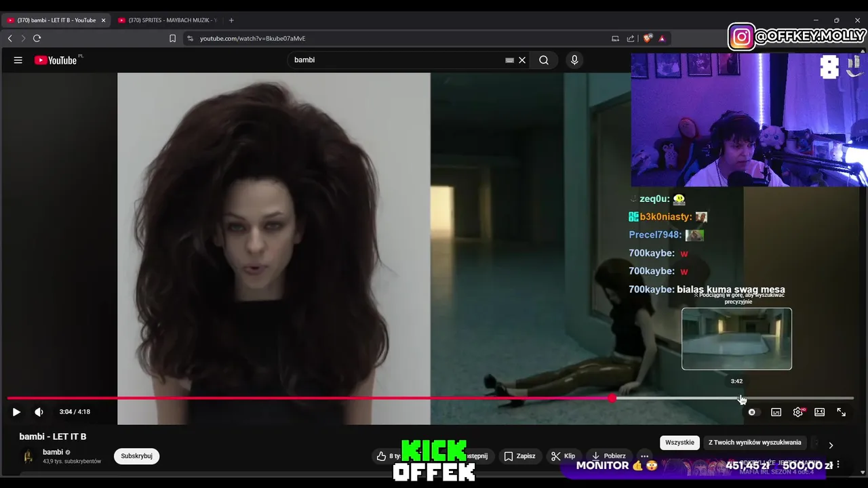The width and height of the screenshot is (868, 488).
Task: Go forward in the browser
Action: pos(23,39)
